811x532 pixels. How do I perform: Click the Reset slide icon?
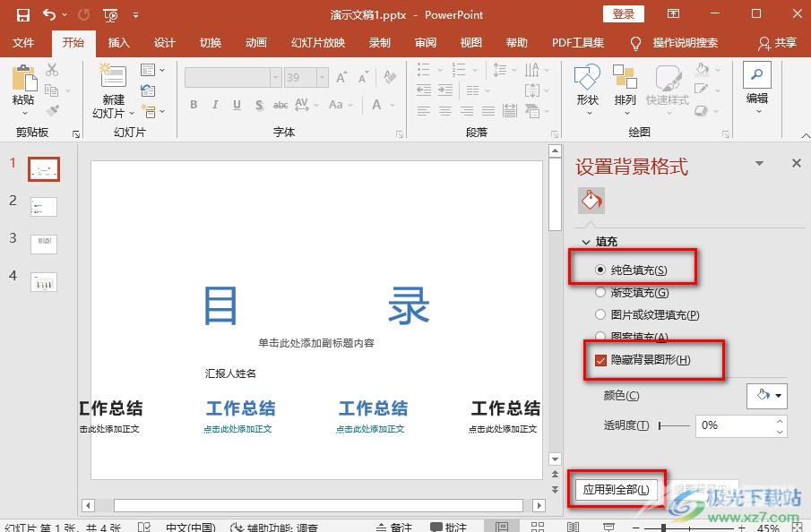click(148, 90)
